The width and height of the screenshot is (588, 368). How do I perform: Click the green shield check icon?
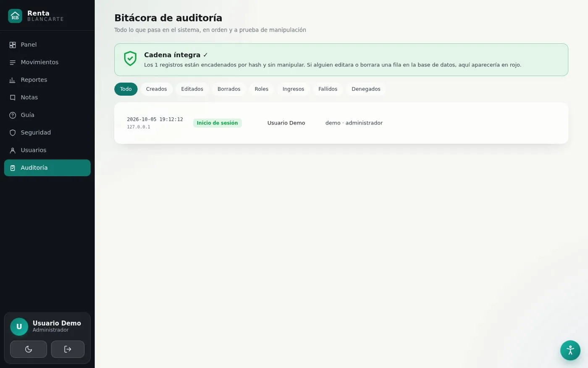[130, 58]
